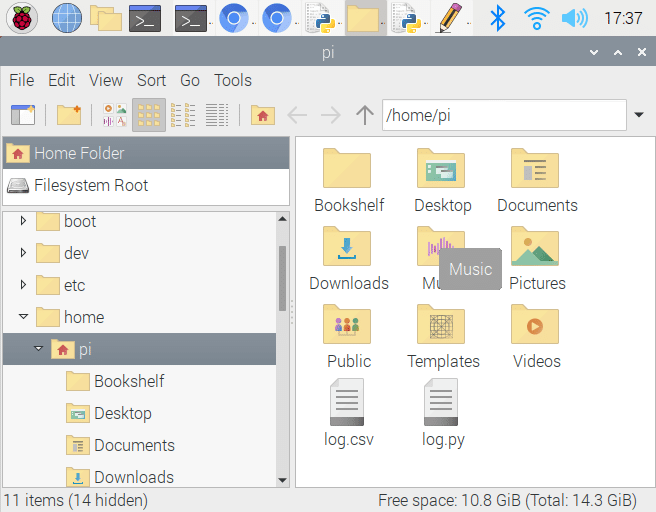656x512 pixels.
Task: Create a new folder using toolbar icon
Action: (x=68, y=115)
